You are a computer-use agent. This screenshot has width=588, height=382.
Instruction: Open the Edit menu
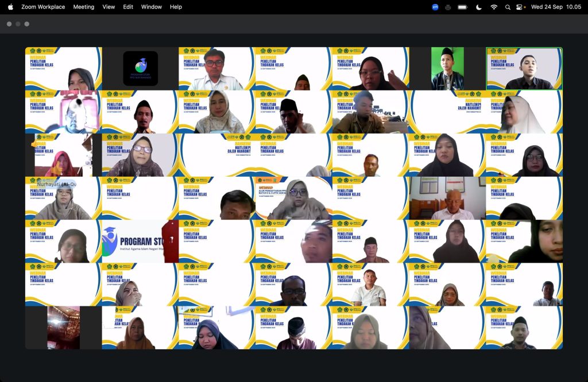(x=128, y=7)
